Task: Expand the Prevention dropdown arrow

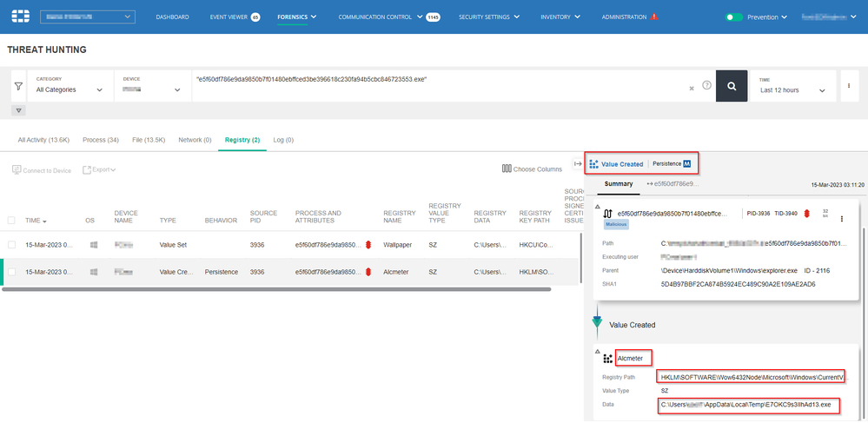Action: (x=785, y=17)
